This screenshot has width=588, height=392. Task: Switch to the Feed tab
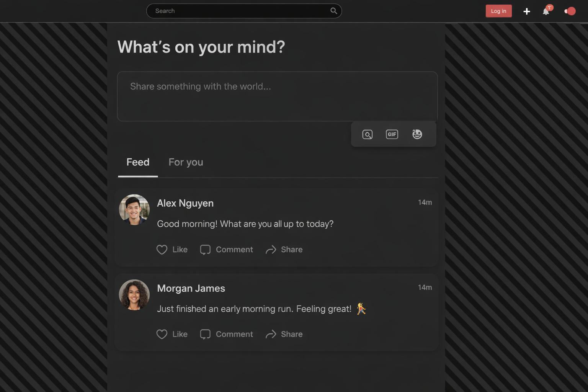pyautogui.click(x=138, y=162)
